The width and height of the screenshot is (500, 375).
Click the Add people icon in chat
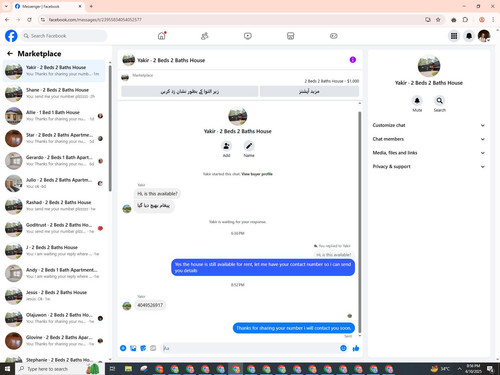point(226,146)
